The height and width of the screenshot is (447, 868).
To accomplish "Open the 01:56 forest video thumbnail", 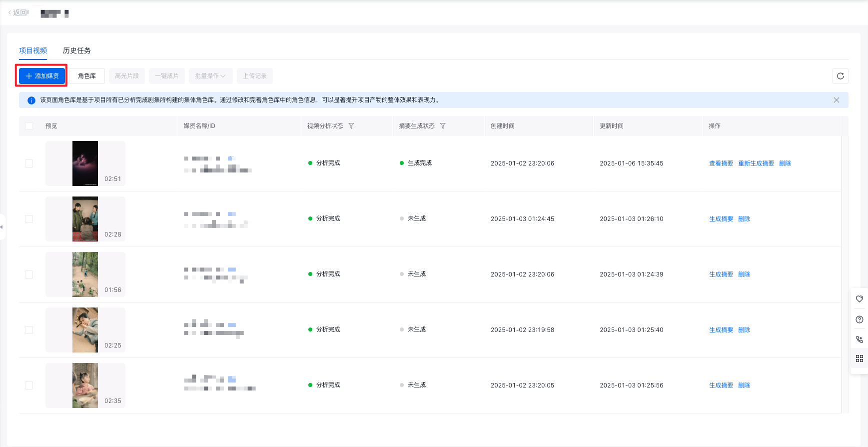I will pos(85,274).
